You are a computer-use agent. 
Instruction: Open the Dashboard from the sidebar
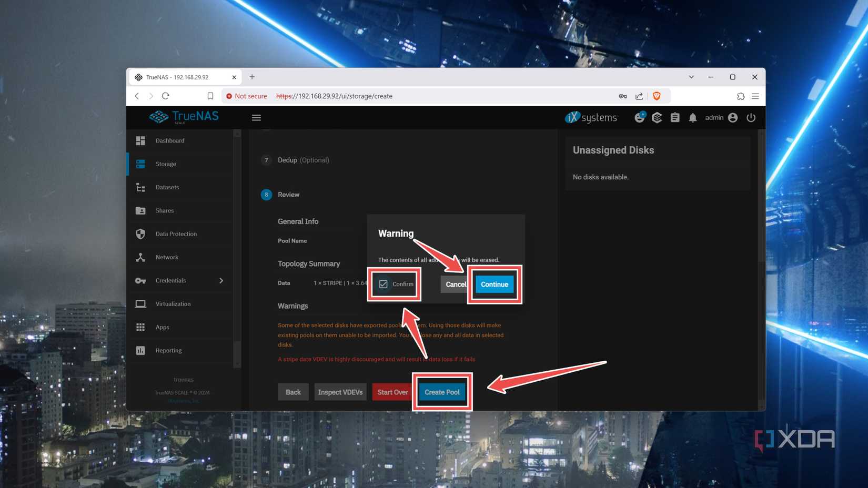point(169,140)
